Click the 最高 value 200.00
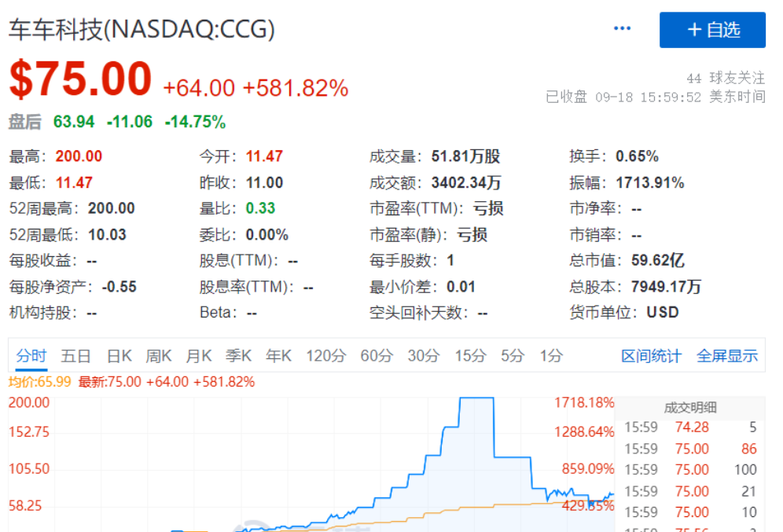Viewport: 783px width, 532px height. tap(79, 156)
